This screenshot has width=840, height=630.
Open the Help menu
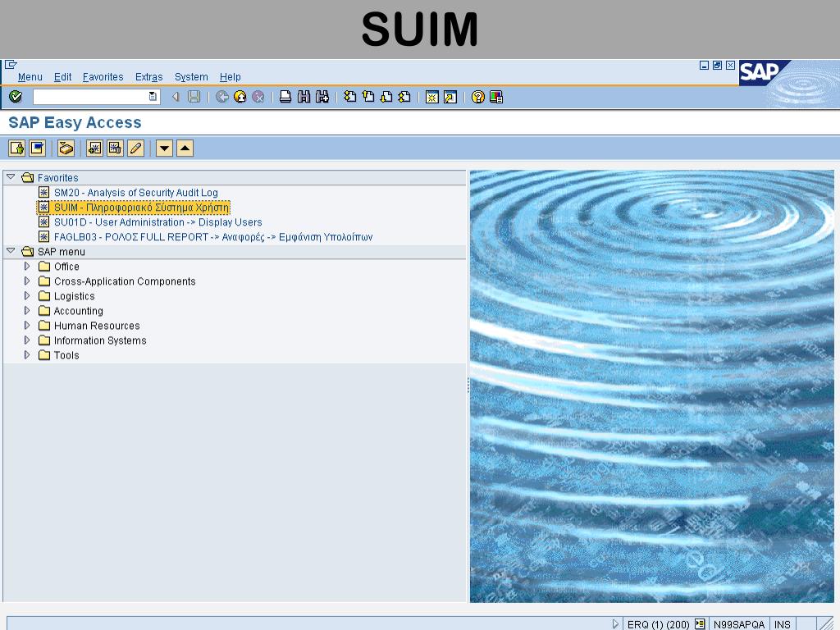coord(231,77)
